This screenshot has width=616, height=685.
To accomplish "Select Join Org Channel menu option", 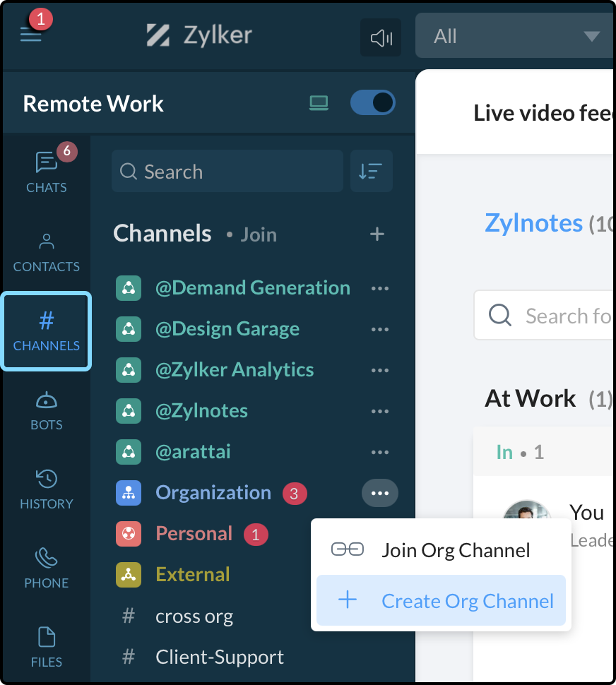I will (441, 550).
